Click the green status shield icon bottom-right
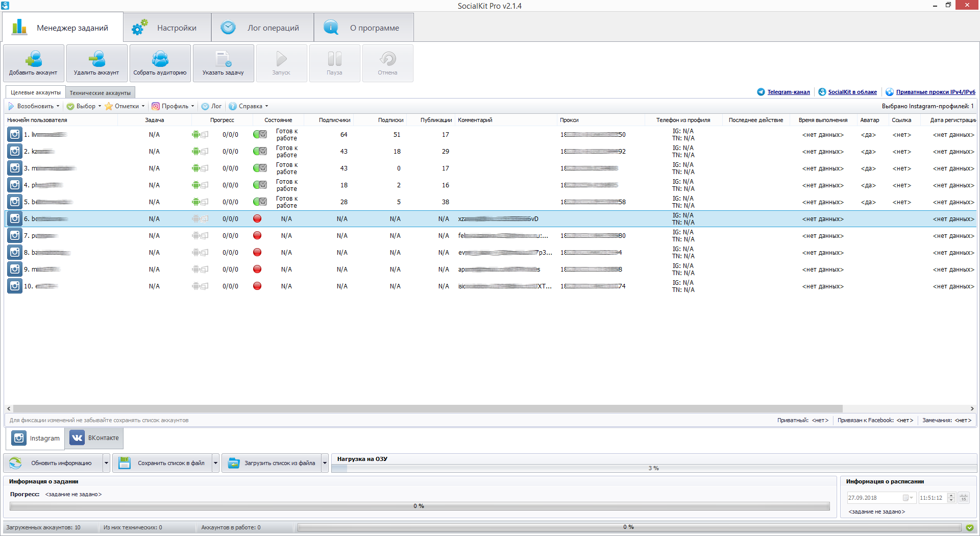The image size is (980, 536). click(x=969, y=528)
